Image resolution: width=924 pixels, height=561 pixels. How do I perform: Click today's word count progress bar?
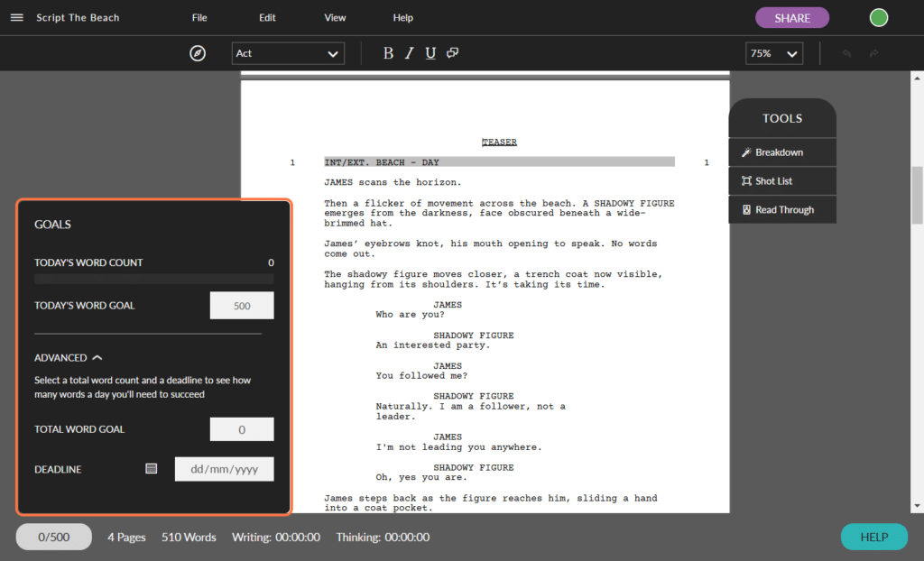[x=153, y=280]
